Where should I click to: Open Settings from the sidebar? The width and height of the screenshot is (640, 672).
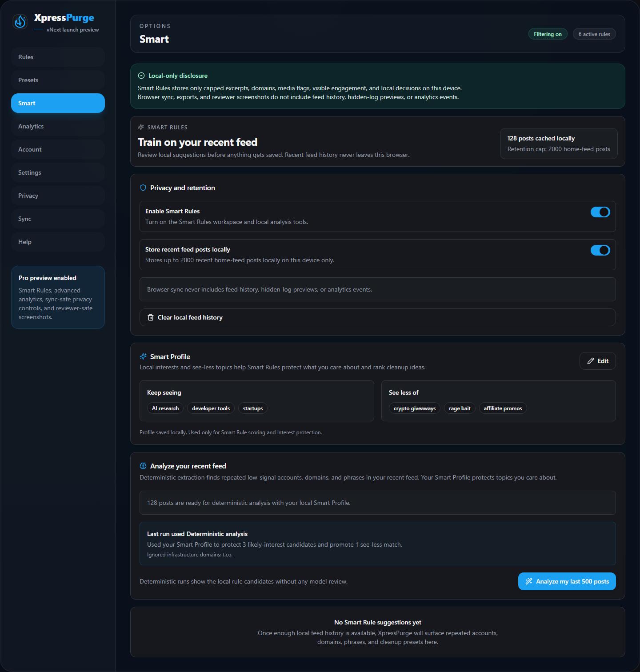tap(58, 172)
